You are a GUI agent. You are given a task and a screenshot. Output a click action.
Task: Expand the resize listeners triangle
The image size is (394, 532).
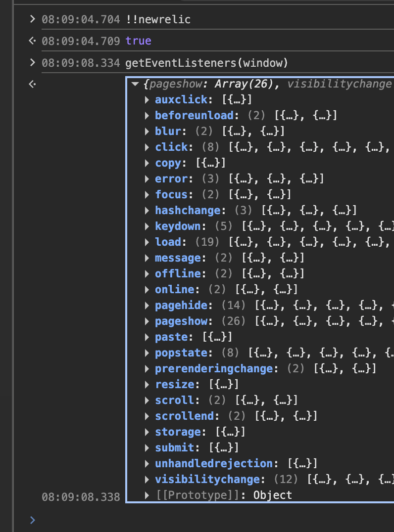click(x=147, y=385)
